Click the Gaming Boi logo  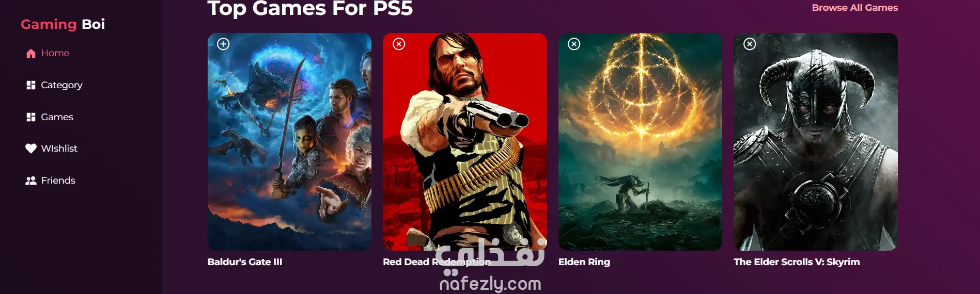63,24
